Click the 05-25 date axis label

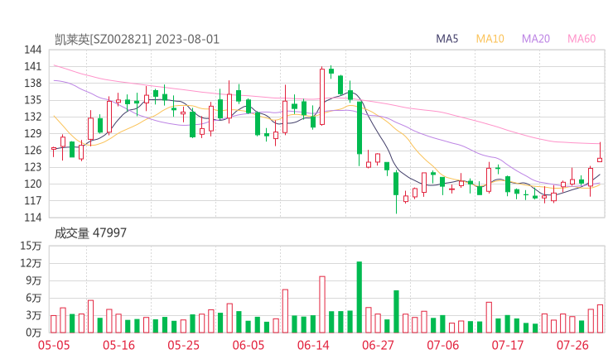[183, 345]
